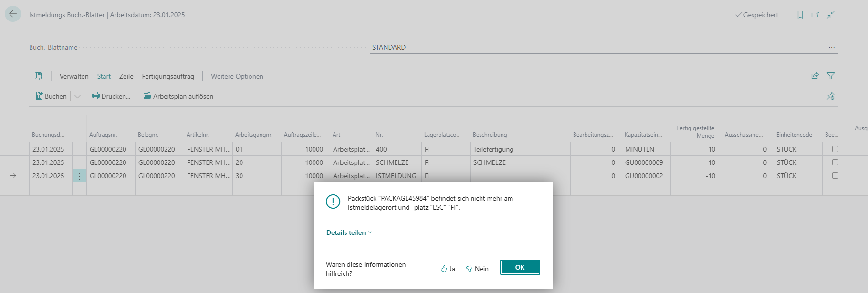Click the thumbs-down Nein feedback option
The image size is (868, 293).
click(477, 269)
